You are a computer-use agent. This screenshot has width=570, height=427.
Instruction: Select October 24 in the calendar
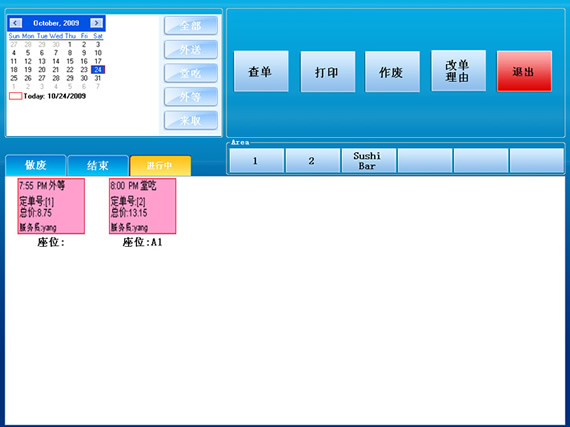click(x=98, y=69)
